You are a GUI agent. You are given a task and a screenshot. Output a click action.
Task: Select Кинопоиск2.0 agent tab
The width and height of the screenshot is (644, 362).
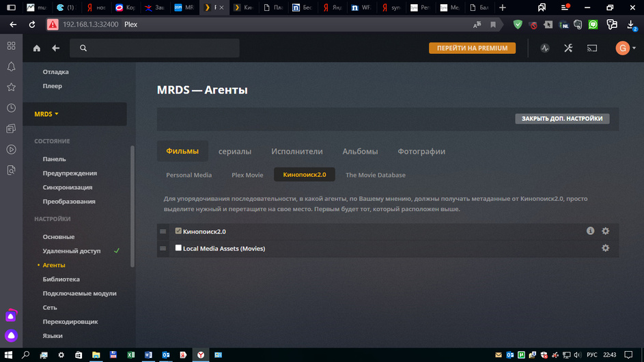(305, 175)
